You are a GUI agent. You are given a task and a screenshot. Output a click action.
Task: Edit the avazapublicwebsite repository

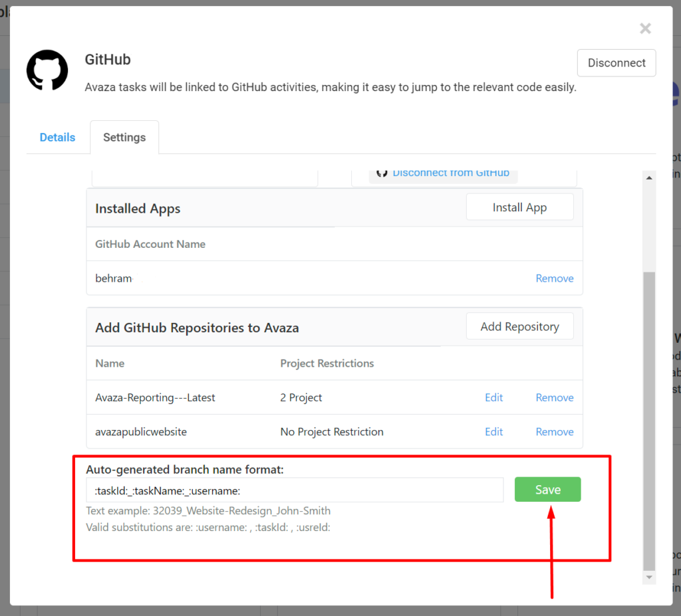coord(494,432)
